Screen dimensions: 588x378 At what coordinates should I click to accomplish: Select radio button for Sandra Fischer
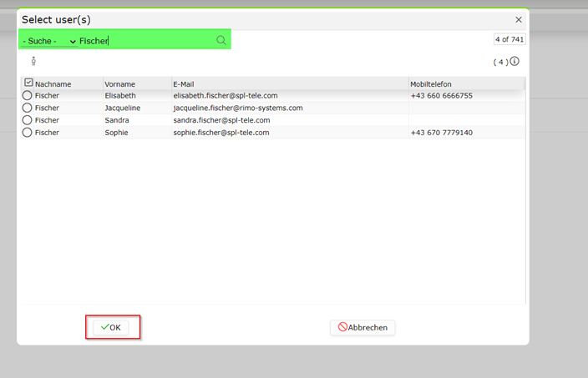27,120
